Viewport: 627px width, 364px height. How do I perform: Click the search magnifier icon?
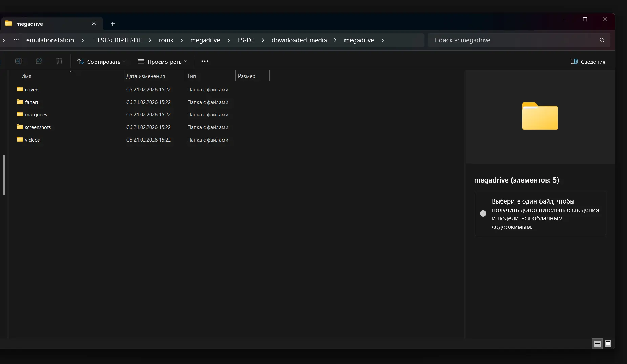tap(602, 40)
